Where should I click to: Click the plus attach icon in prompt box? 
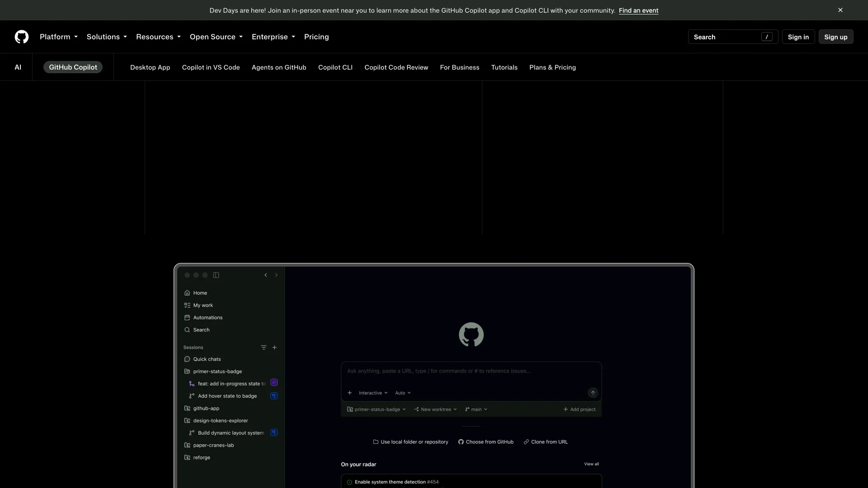tap(349, 393)
